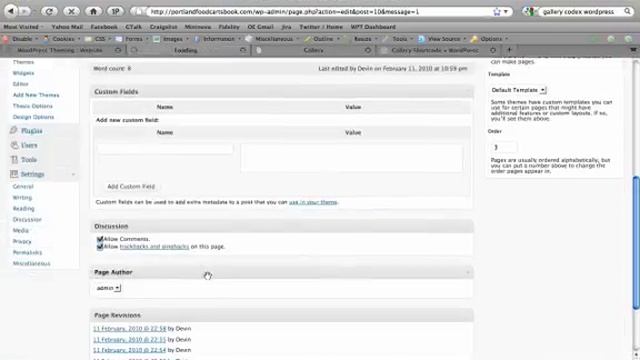Open Thesis Options in sidebar

pyautogui.click(x=33, y=106)
